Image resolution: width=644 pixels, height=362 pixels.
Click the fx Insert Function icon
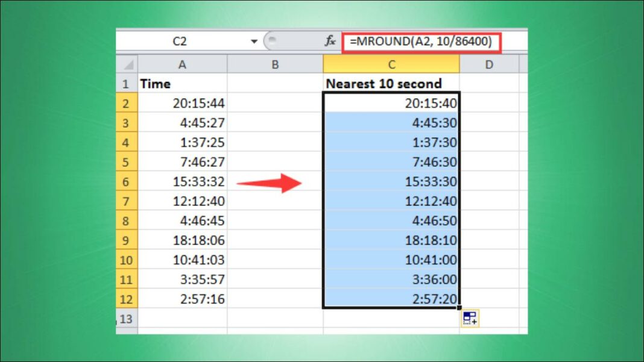point(330,41)
